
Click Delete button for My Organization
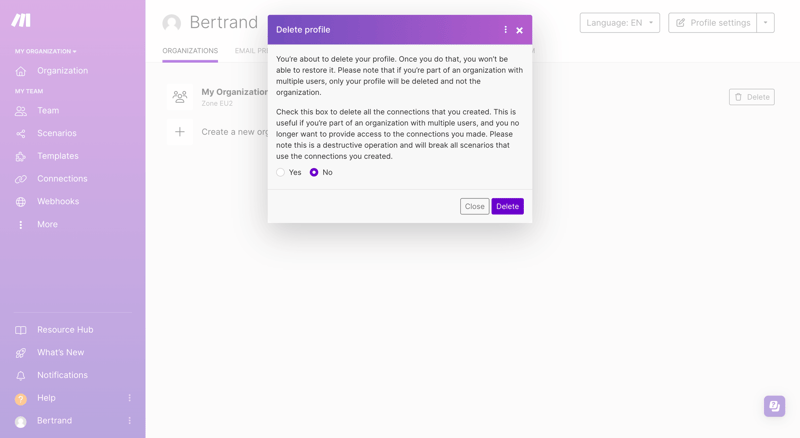point(752,97)
